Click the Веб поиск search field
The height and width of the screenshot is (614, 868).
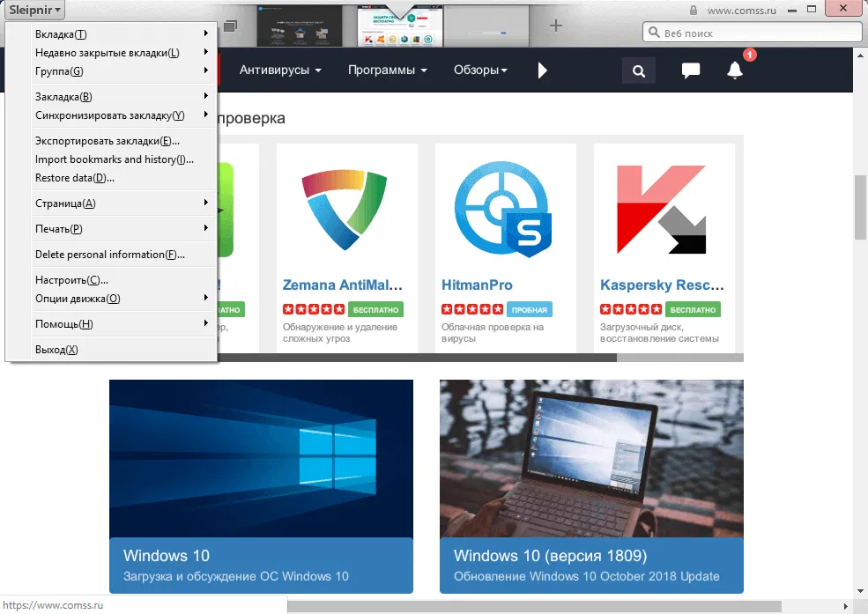click(x=753, y=33)
